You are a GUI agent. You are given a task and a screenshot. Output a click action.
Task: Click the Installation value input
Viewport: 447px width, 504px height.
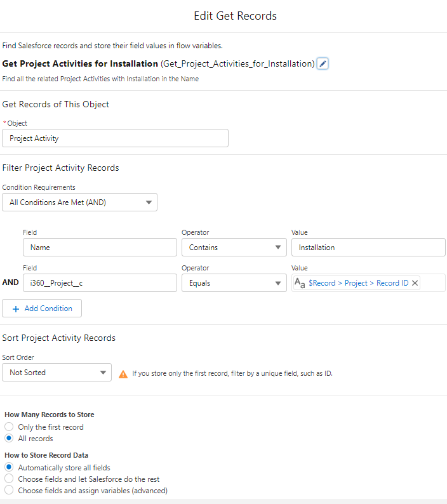tap(368, 248)
